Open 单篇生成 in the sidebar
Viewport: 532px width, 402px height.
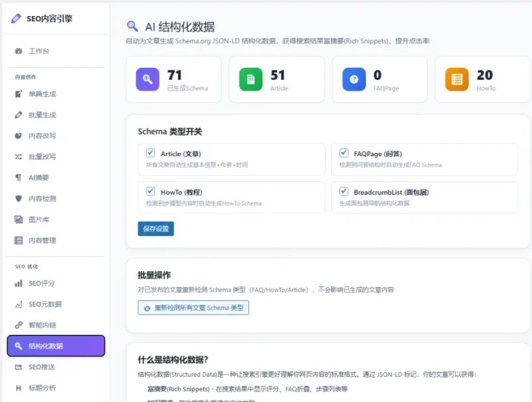[56, 94]
